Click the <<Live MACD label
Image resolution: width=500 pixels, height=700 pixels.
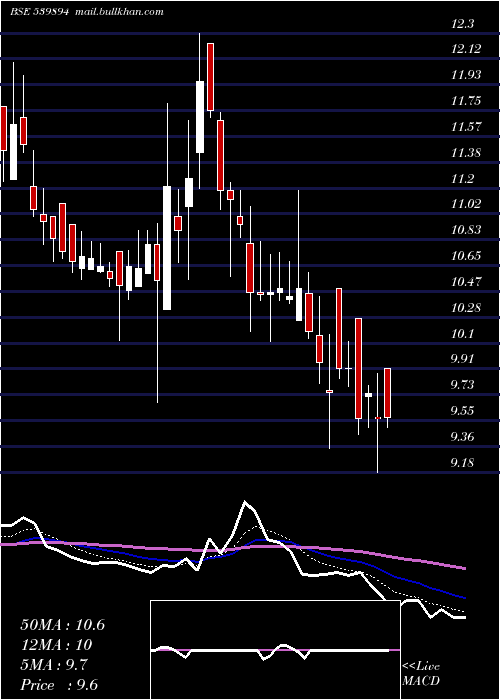(x=421, y=674)
